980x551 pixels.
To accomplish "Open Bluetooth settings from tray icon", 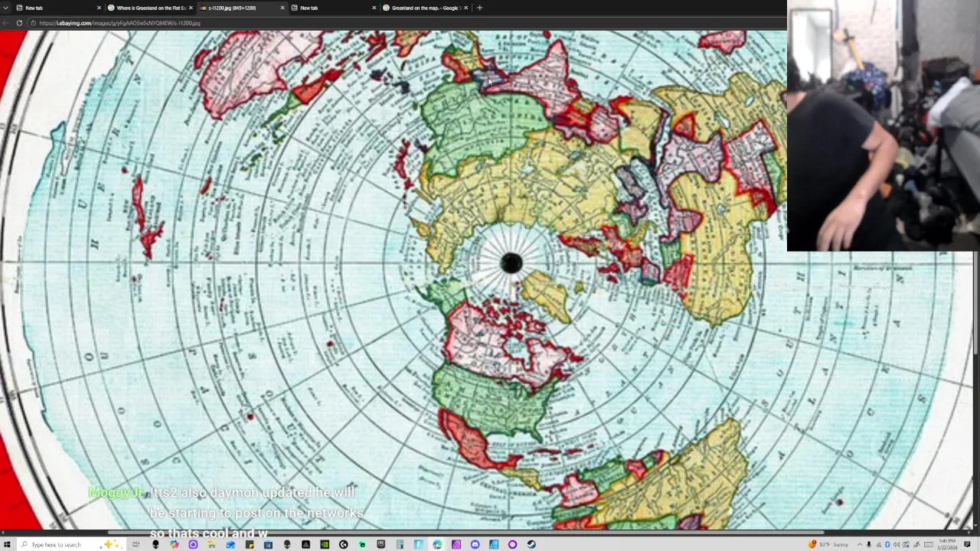I will point(887,544).
